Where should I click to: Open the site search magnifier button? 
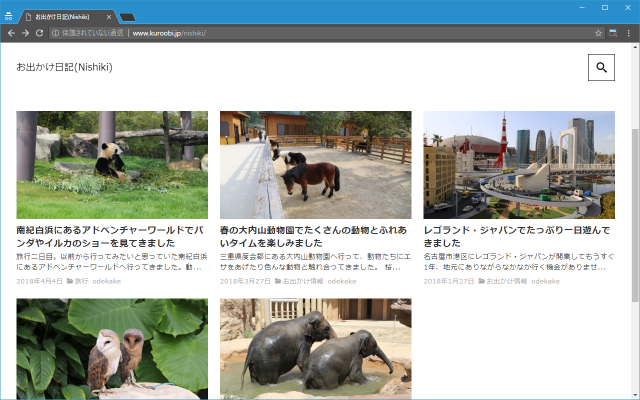point(601,67)
